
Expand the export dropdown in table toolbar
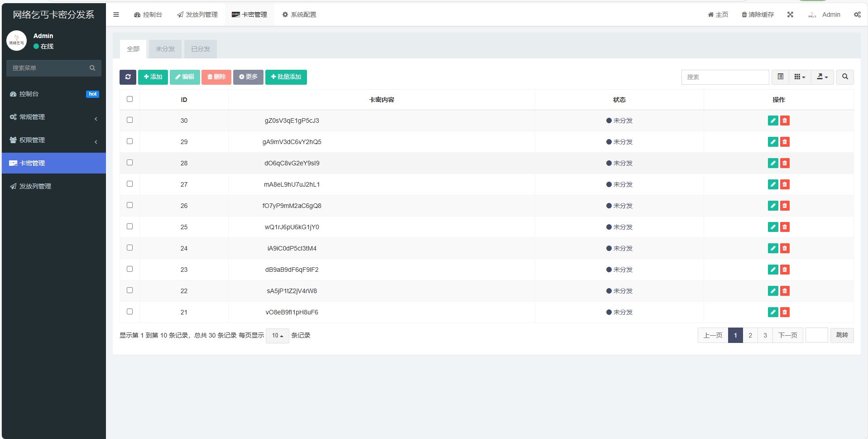[x=822, y=77]
